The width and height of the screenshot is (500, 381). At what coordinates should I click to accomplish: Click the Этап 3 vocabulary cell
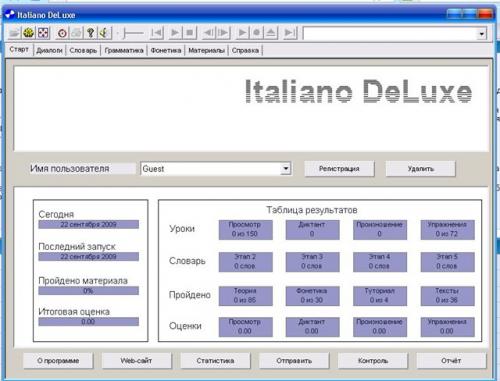click(312, 262)
